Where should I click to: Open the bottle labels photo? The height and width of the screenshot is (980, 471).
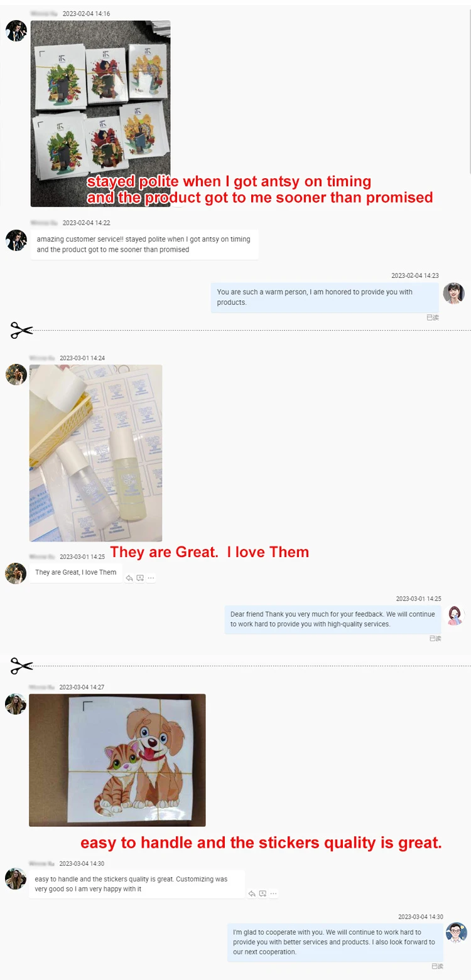(x=95, y=453)
